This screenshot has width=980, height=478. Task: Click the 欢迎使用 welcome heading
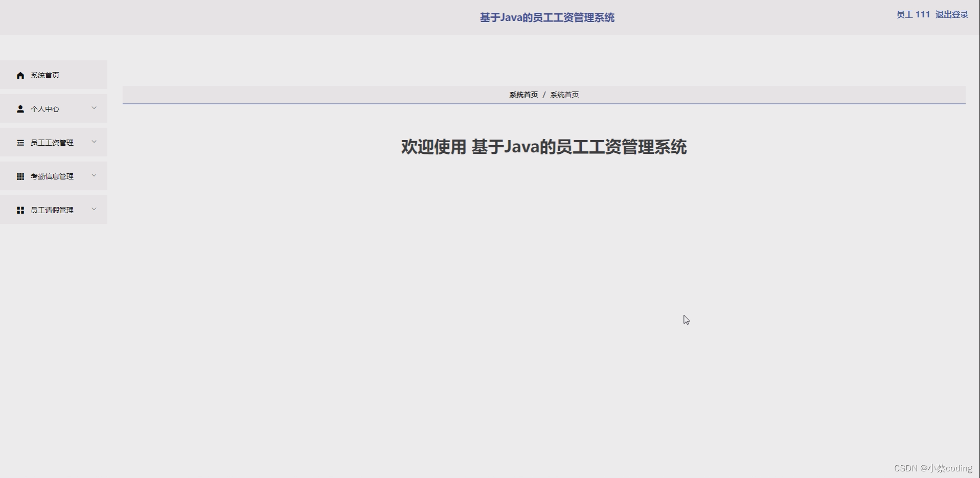[544, 147]
